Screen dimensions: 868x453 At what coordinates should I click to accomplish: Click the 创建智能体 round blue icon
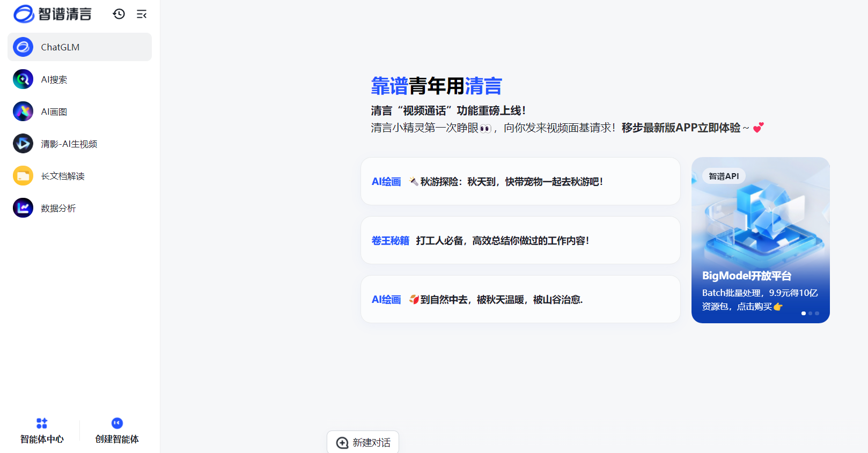(117, 424)
